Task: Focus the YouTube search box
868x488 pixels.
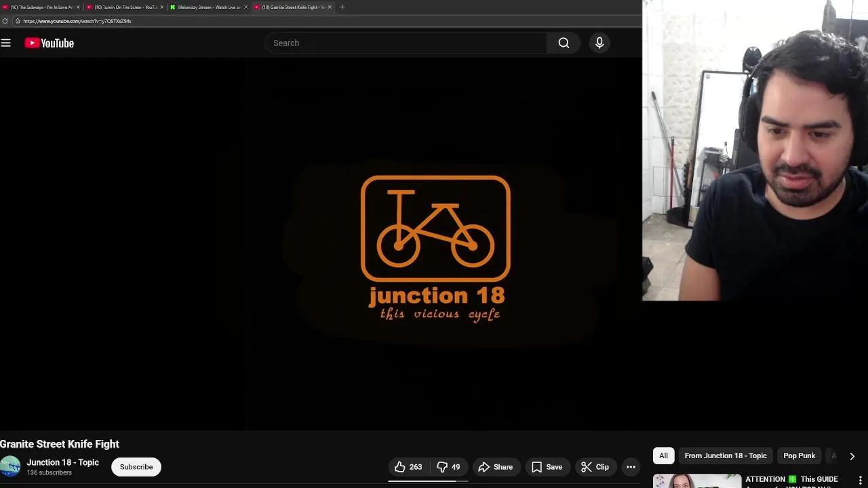Action: (x=406, y=43)
